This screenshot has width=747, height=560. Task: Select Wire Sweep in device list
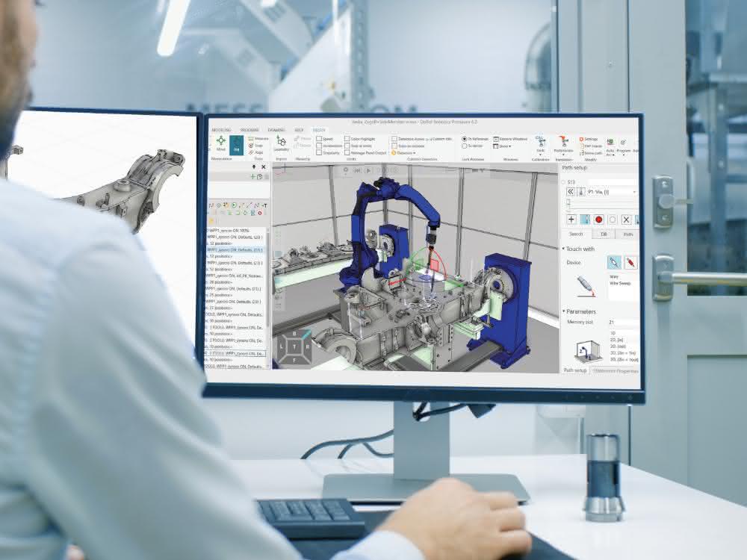(x=620, y=283)
